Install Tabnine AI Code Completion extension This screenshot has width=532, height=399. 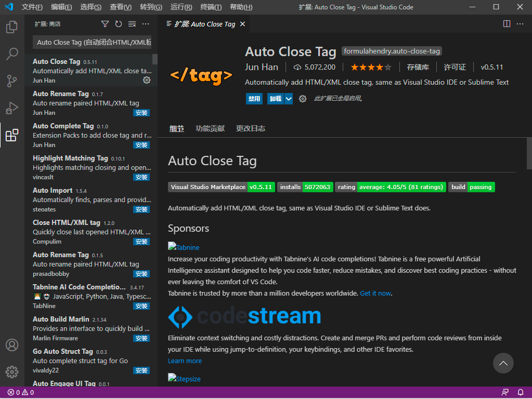tap(141, 306)
